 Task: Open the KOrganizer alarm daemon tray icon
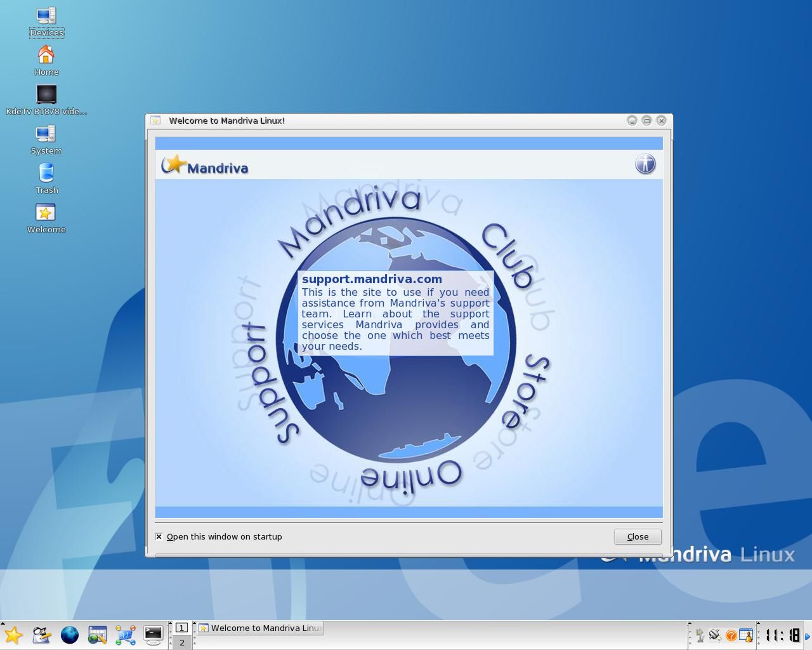click(746, 635)
